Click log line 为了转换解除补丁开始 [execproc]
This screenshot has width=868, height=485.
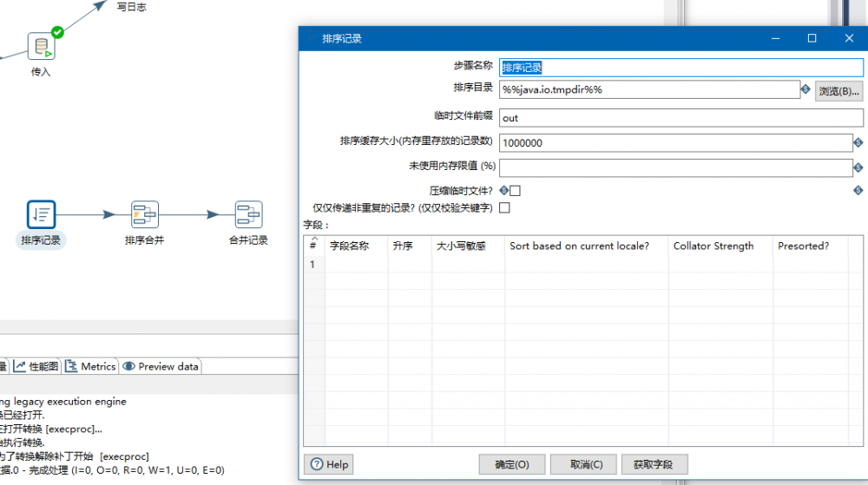(x=75, y=456)
